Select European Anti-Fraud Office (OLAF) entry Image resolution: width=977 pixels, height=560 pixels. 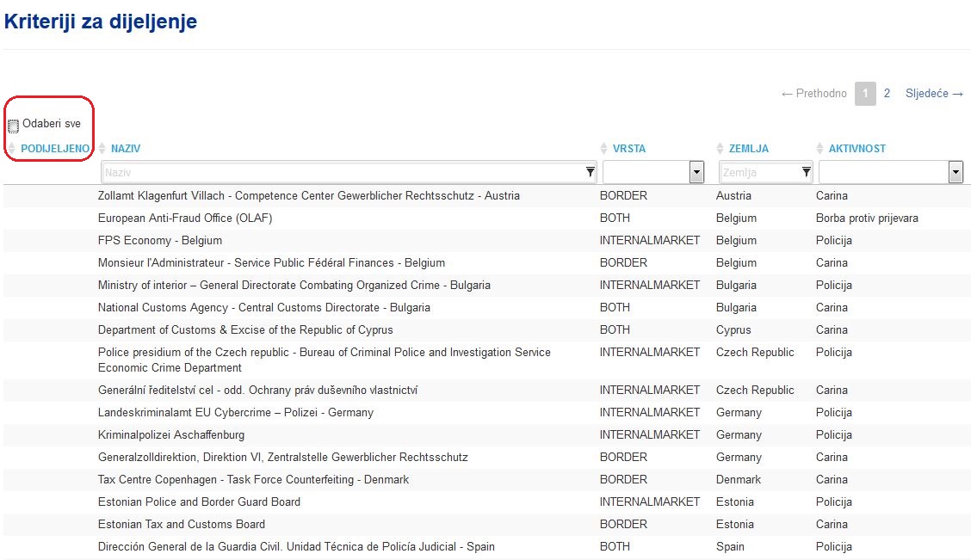(185, 218)
